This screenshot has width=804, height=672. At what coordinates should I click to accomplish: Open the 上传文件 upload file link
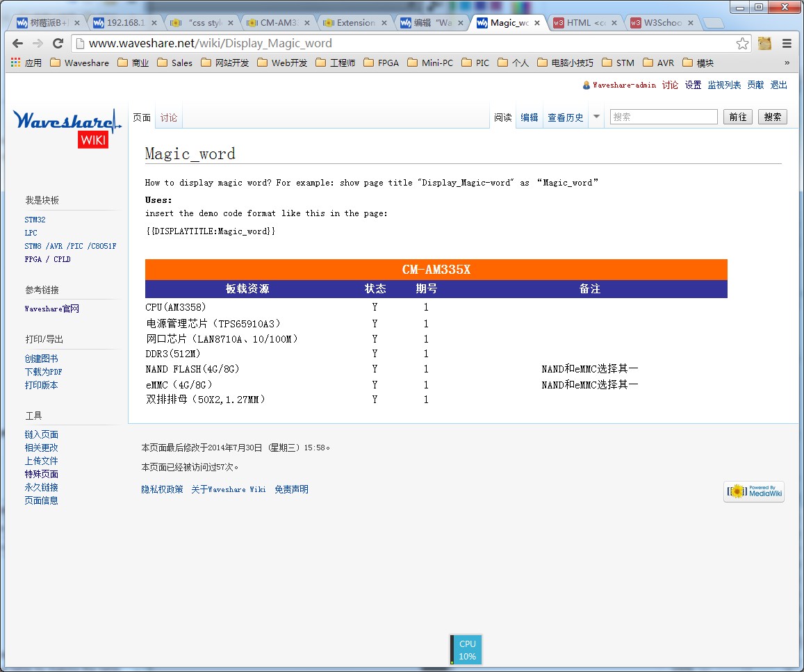(x=41, y=461)
